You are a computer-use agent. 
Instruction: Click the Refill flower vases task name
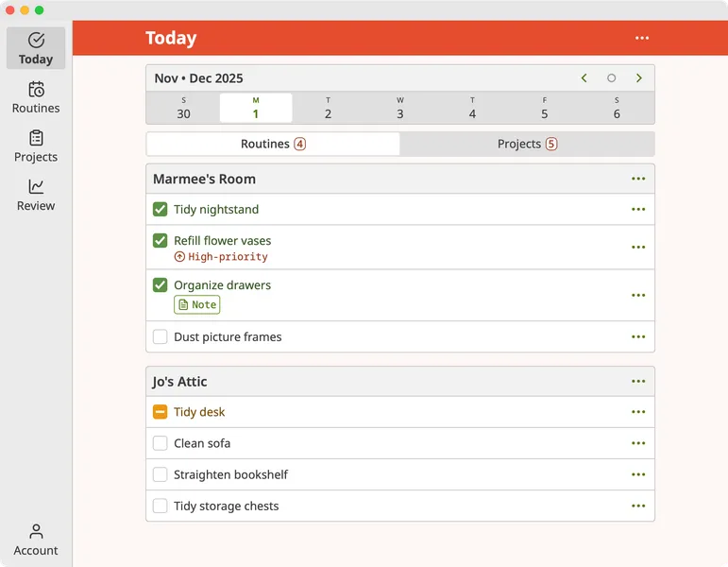tap(223, 241)
